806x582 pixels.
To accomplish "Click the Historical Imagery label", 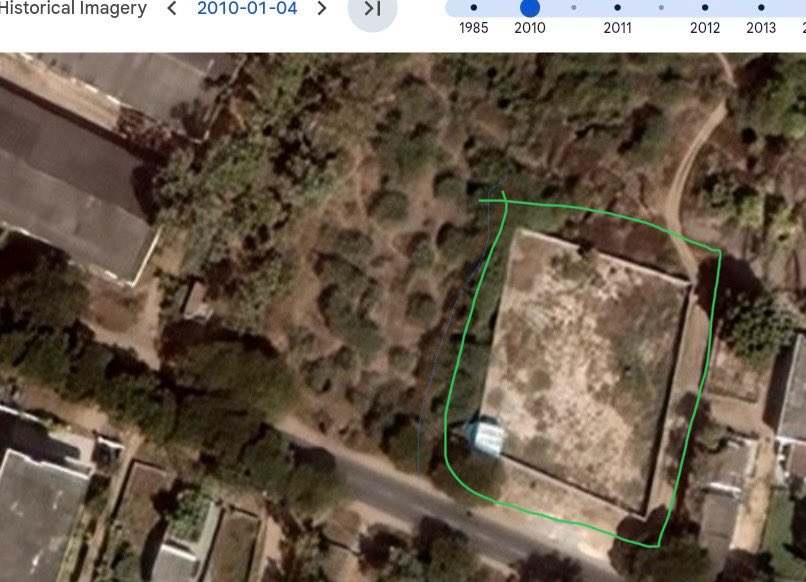I will (x=73, y=8).
